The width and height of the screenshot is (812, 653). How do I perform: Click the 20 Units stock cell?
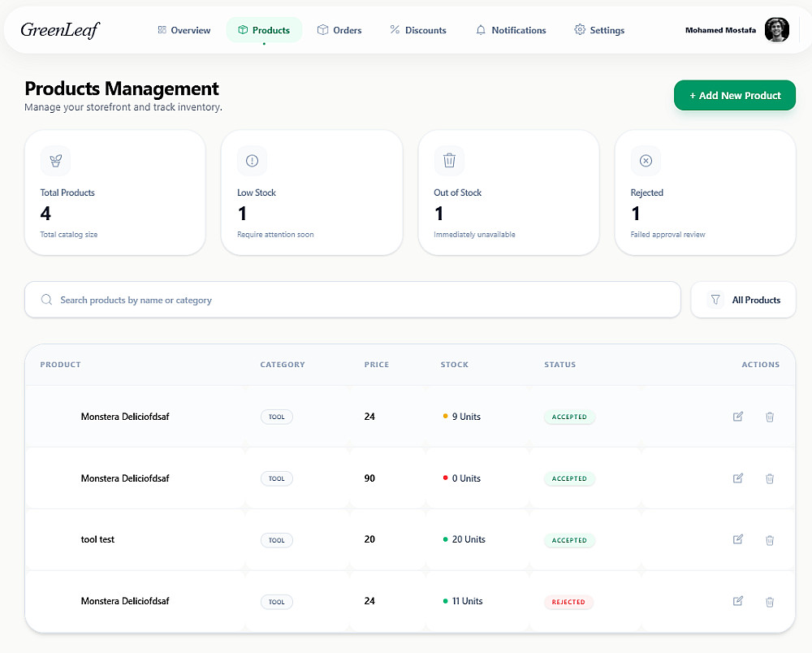coord(464,539)
